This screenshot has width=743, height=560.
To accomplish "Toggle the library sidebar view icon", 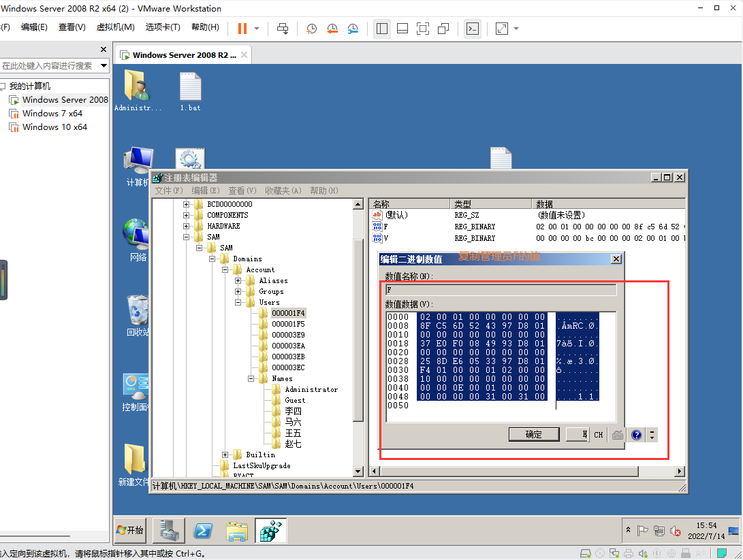I will click(382, 29).
